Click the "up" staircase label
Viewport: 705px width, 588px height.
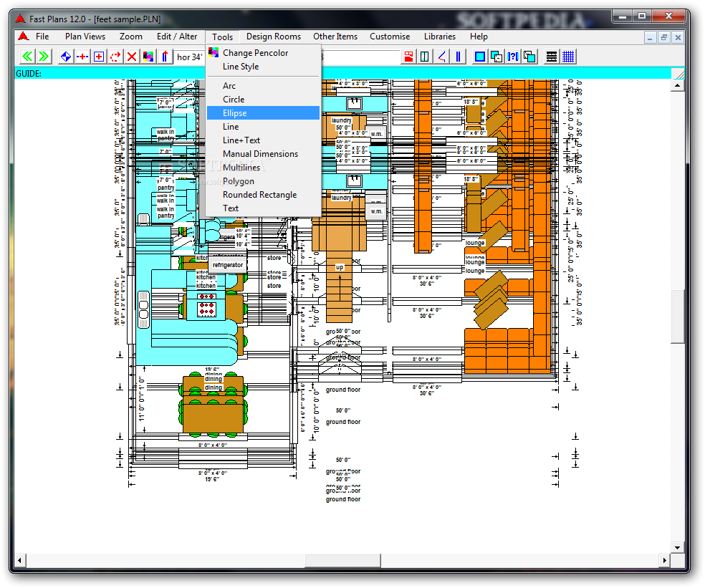[x=340, y=267]
